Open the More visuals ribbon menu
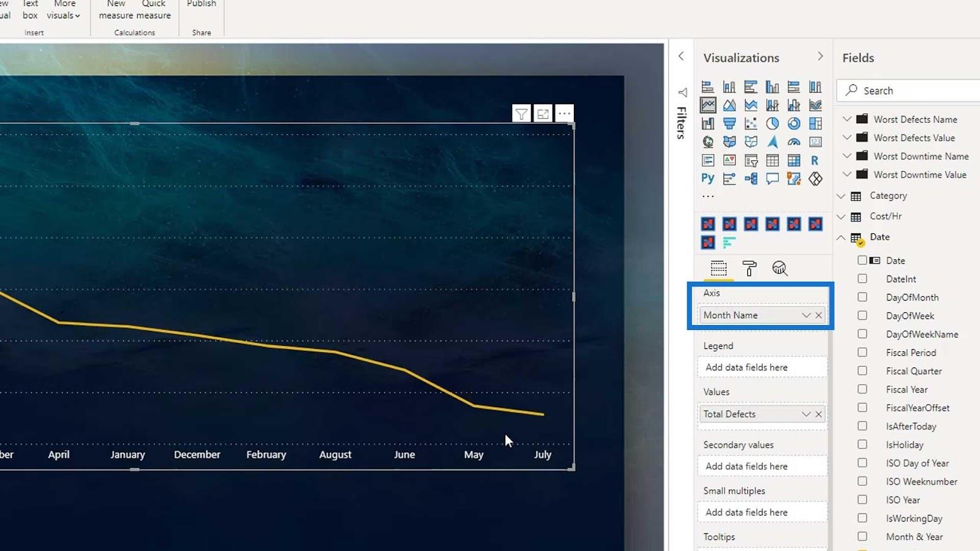980x551 pixels. [x=64, y=9]
